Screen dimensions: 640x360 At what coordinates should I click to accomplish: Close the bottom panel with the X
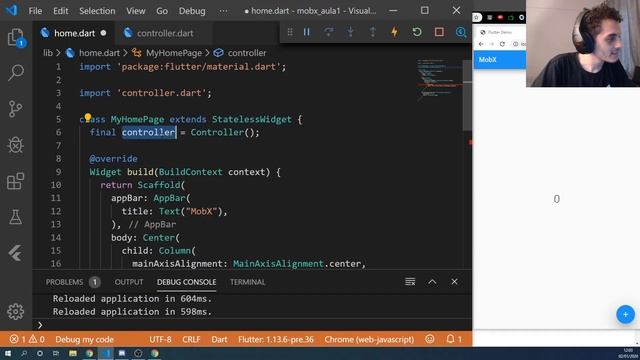tap(454, 282)
